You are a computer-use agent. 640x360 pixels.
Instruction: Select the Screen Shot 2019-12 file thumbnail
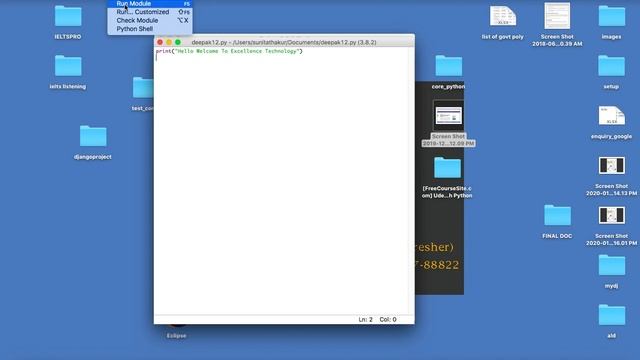coord(448,116)
